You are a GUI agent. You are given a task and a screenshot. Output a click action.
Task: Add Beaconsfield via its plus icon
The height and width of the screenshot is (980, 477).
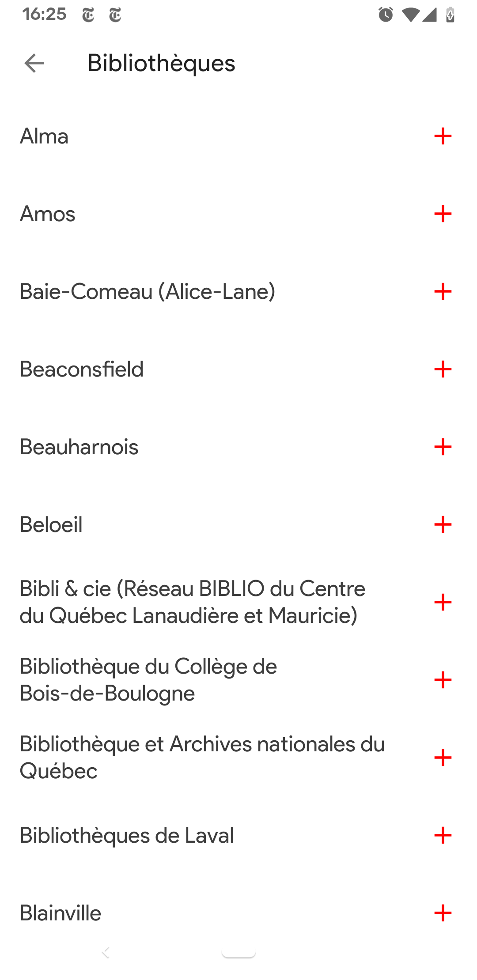tap(443, 369)
